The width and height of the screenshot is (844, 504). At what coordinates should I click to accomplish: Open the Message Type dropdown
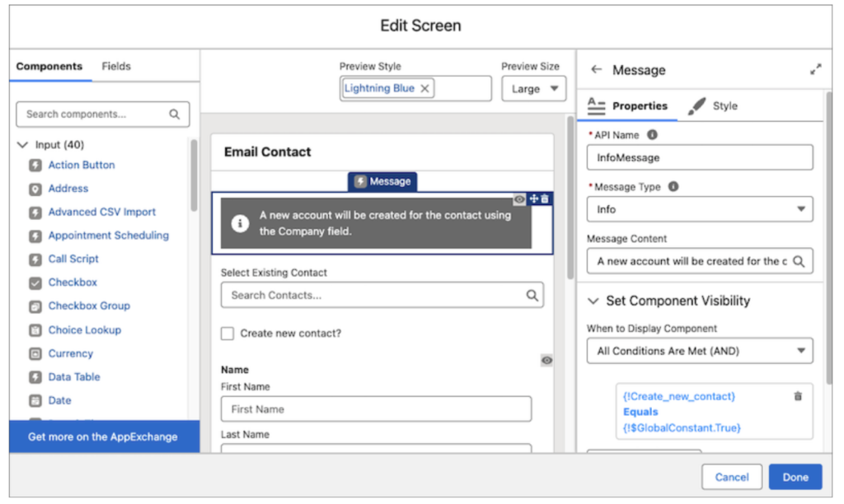point(699,209)
